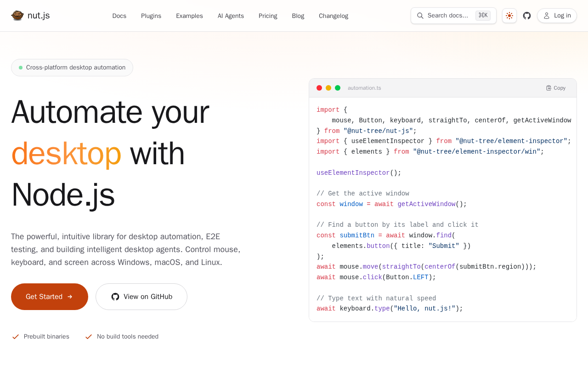Screen dimensions: 588x368
Task: Click the checkmark beside No build tools needed
Action: [89, 337]
